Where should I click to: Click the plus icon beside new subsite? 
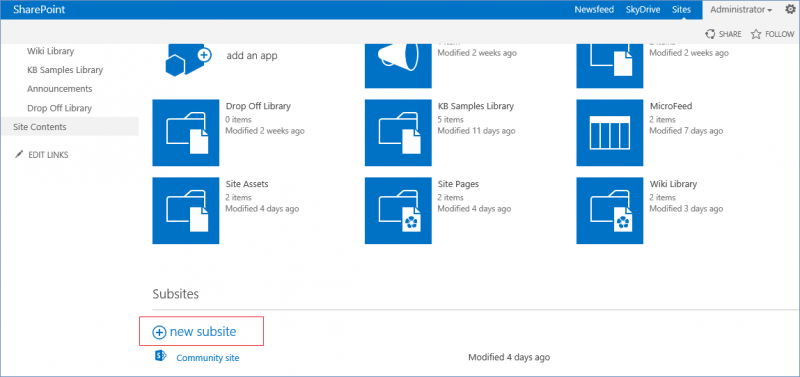click(x=159, y=332)
